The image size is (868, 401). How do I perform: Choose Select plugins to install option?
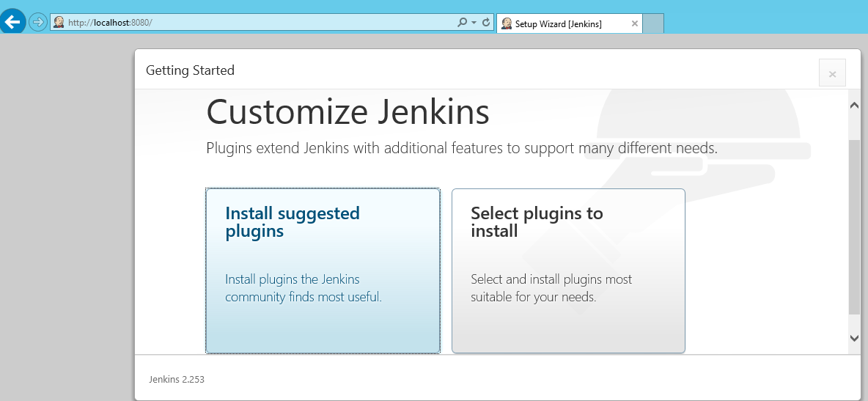568,271
